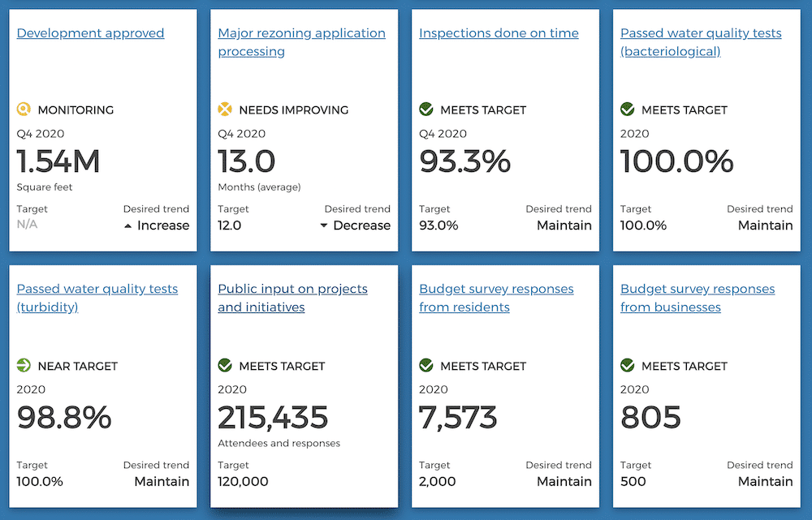Open the Inspections done on time link
The image size is (812, 520).
coord(499,33)
